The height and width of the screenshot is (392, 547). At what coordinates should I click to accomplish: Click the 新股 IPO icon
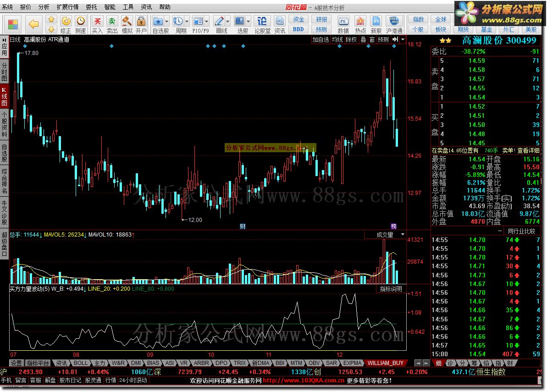(x=376, y=21)
